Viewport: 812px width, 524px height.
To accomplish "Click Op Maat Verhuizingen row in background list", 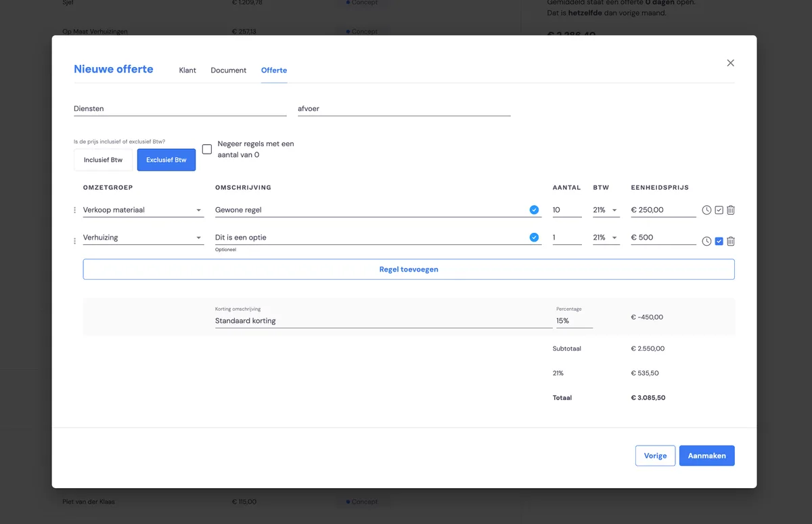I will click(95, 31).
